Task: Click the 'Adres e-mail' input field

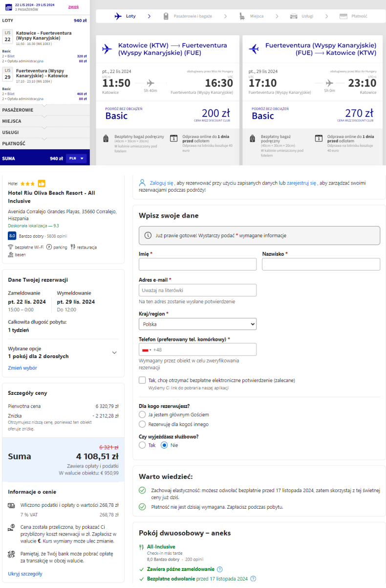Action: pos(197,290)
